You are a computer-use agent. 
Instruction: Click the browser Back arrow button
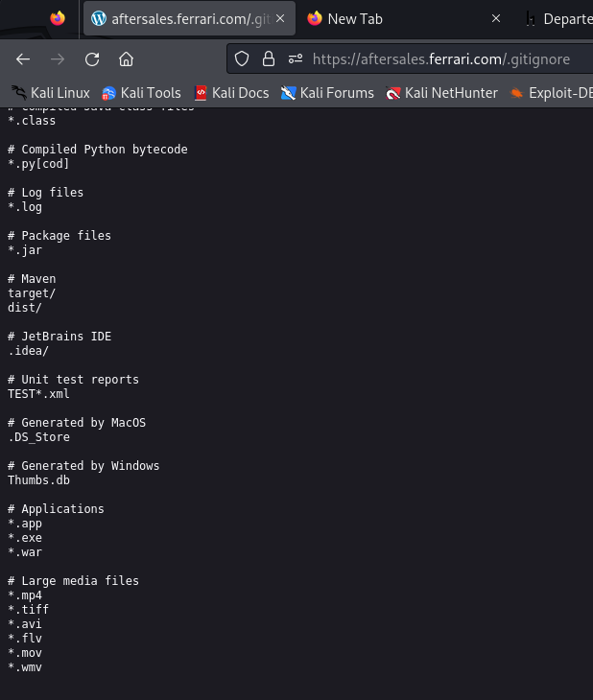click(x=23, y=59)
